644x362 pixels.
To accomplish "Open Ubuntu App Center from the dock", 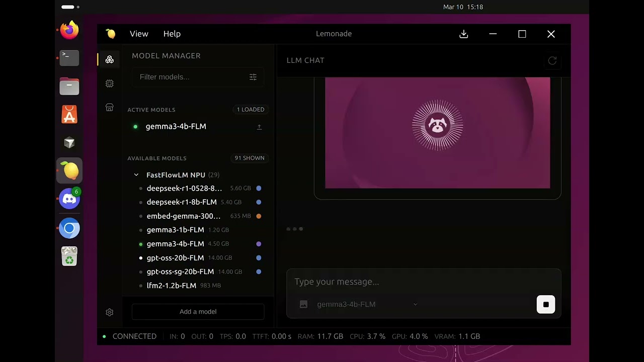I will click(x=69, y=115).
